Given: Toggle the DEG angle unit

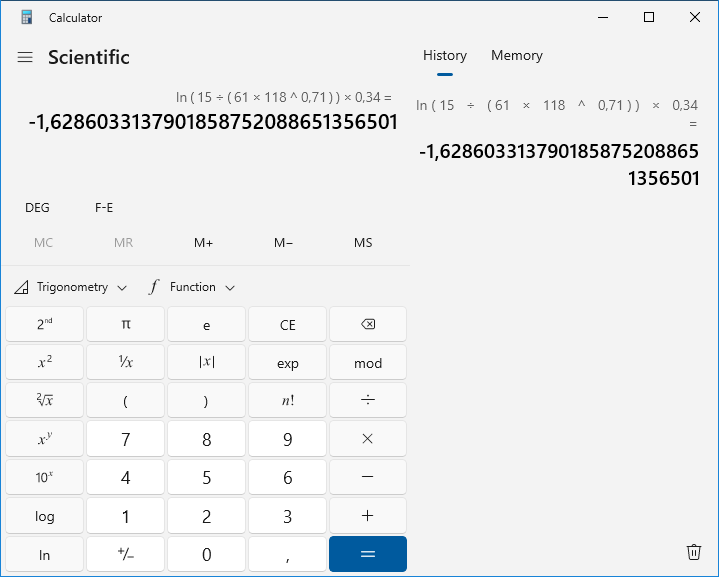Looking at the screenshot, I should (x=37, y=208).
